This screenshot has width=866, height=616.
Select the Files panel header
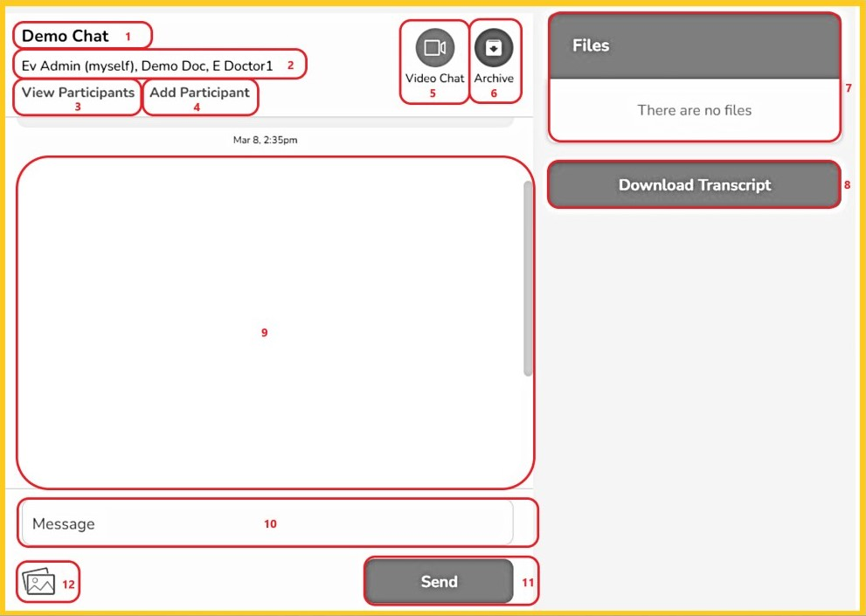click(694, 45)
